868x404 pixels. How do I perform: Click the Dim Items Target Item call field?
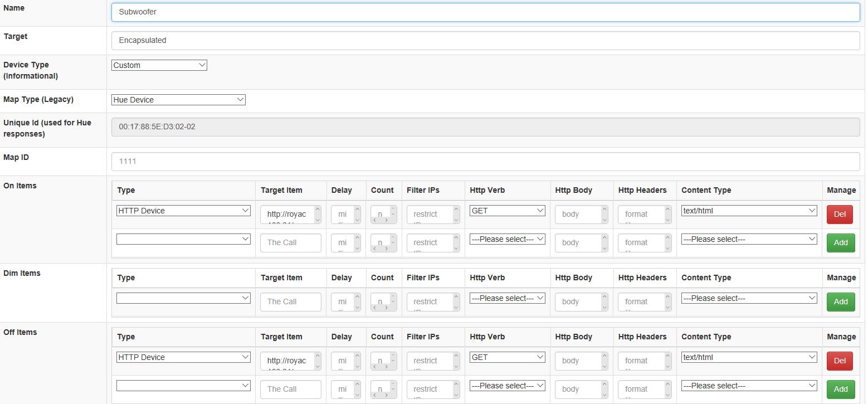tap(290, 302)
